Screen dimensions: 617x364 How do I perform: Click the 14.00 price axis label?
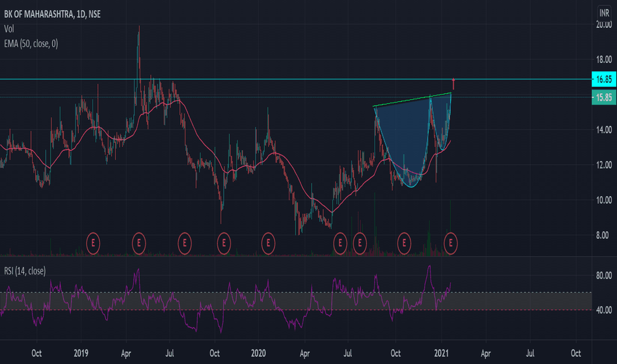[604, 130]
